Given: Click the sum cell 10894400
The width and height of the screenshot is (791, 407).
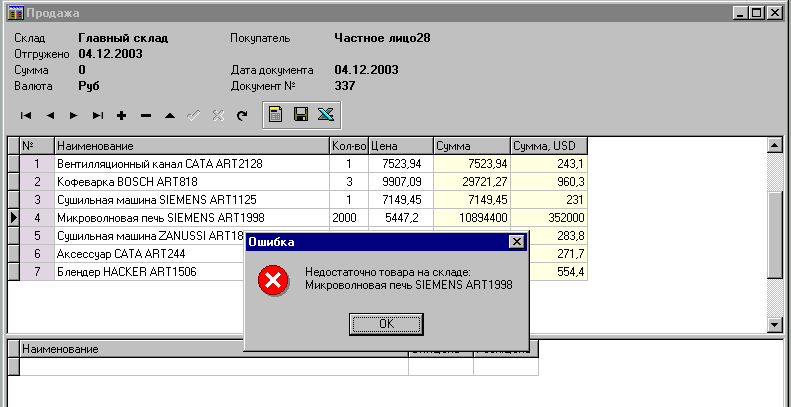Looking at the screenshot, I should pyautogui.click(x=472, y=218).
